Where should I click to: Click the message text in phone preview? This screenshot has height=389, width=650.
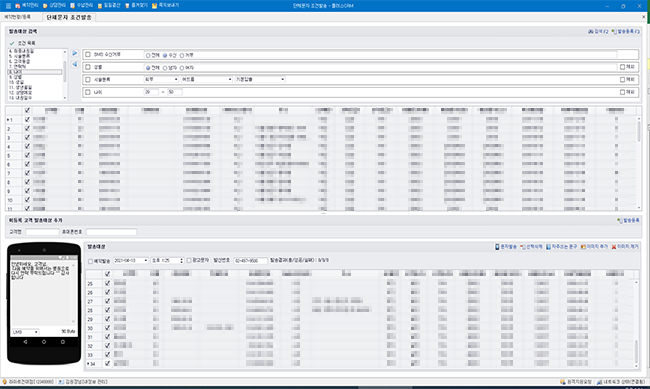coord(40,270)
